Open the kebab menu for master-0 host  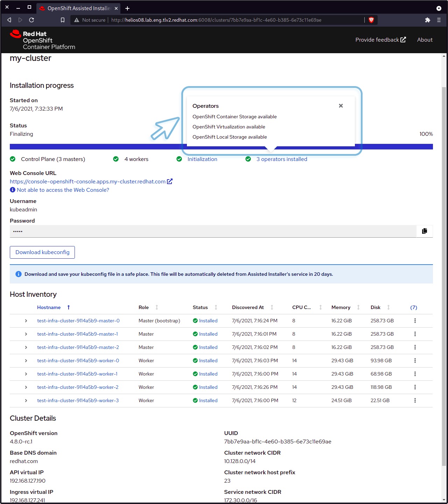415,321
